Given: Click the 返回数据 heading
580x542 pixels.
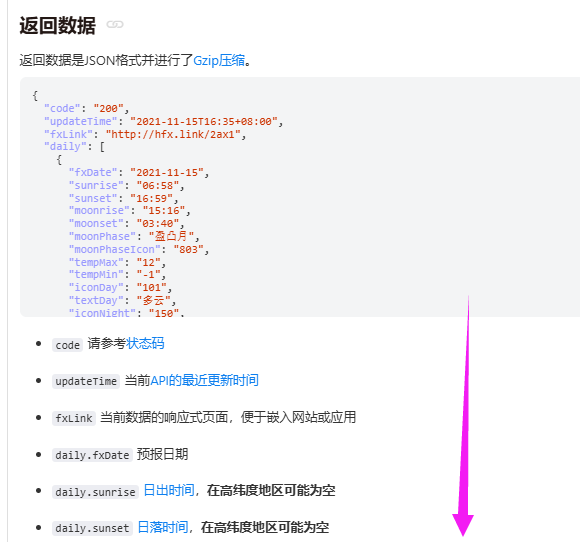Looking at the screenshot, I should pos(57,25).
